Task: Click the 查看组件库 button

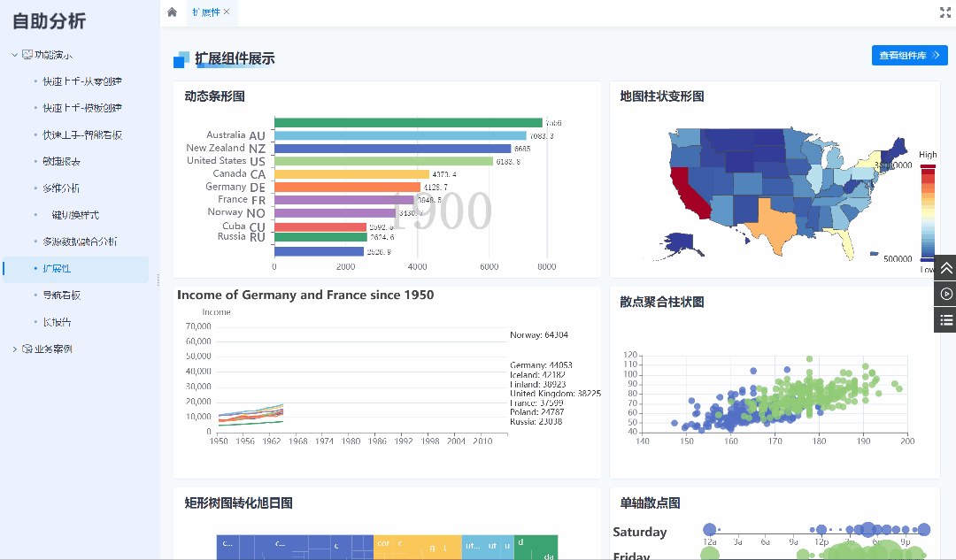Action: point(909,56)
